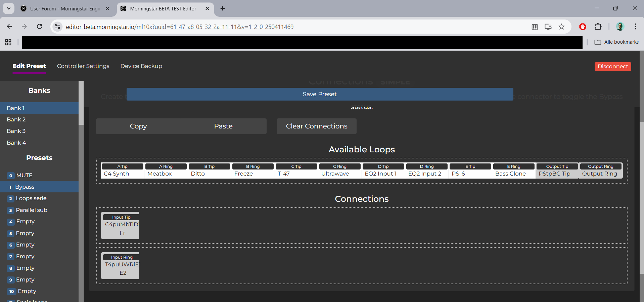Click Clear Connections
The height and width of the screenshot is (302, 644).
[317, 126]
